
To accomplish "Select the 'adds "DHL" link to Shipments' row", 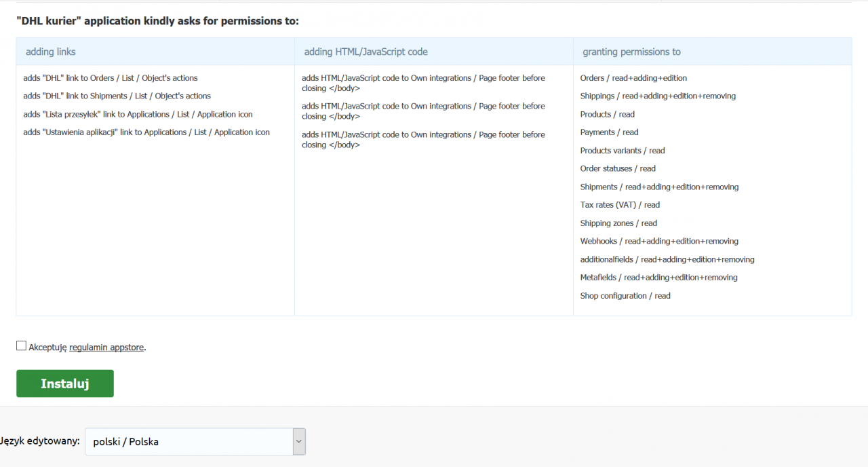I will coord(117,96).
